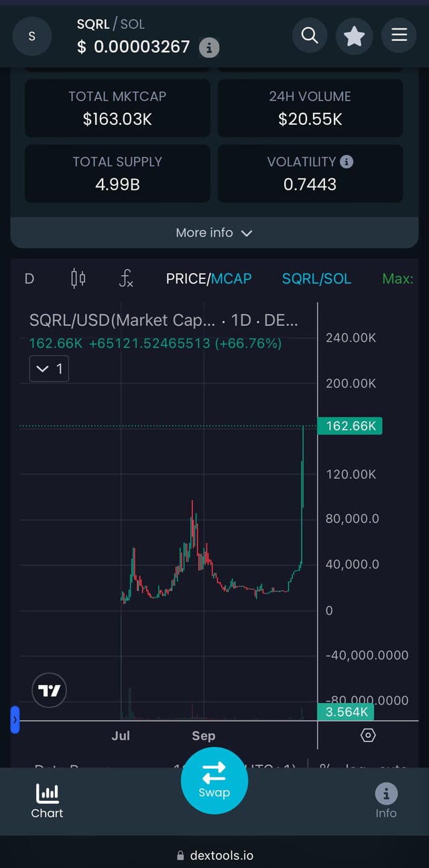Open the search magnifier icon
Image resolution: width=429 pixels, height=868 pixels.
point(310,35)
